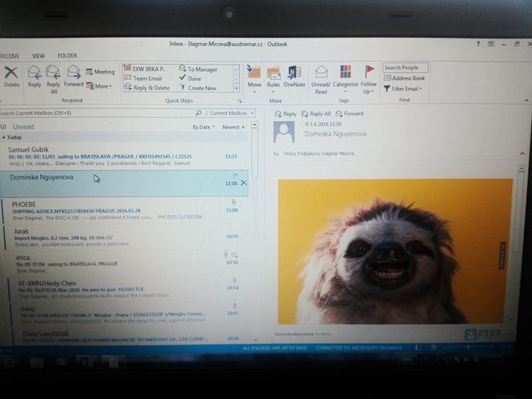The width and height of the screenshot is (532, 399).
Task: Run the Done quick step
Action: tap(190, 79)
